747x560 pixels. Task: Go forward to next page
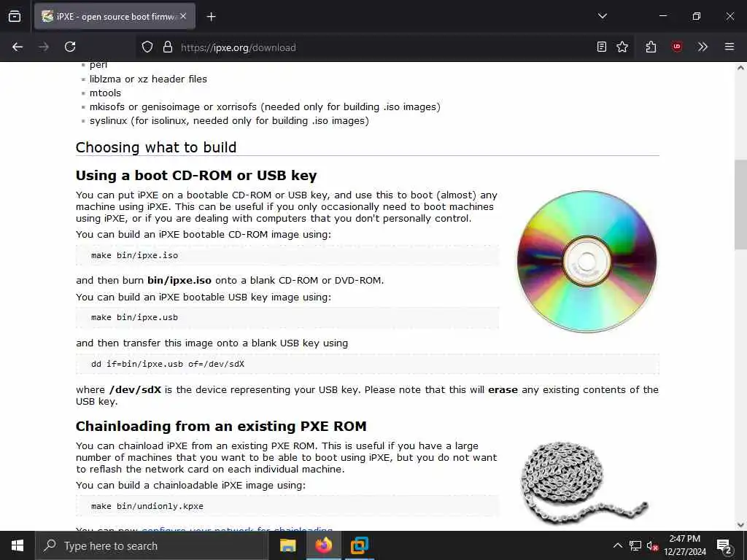[x=44, y=47]
